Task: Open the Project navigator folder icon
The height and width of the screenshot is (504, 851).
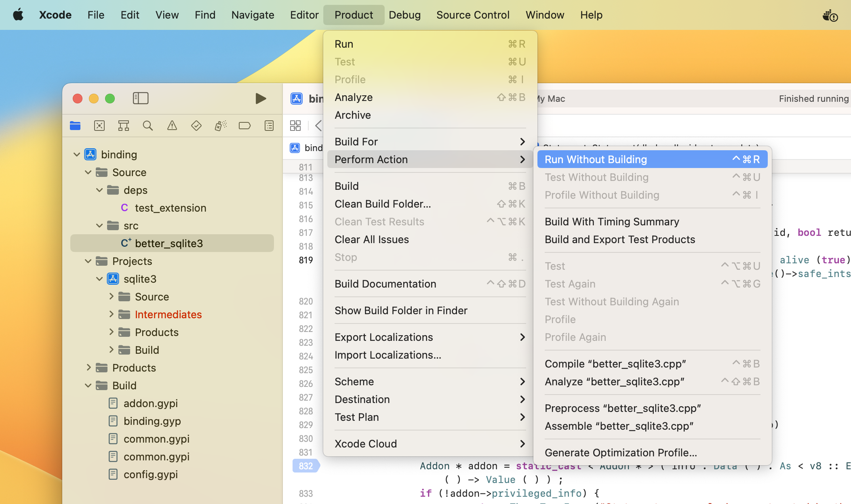Action: (75, 126)
